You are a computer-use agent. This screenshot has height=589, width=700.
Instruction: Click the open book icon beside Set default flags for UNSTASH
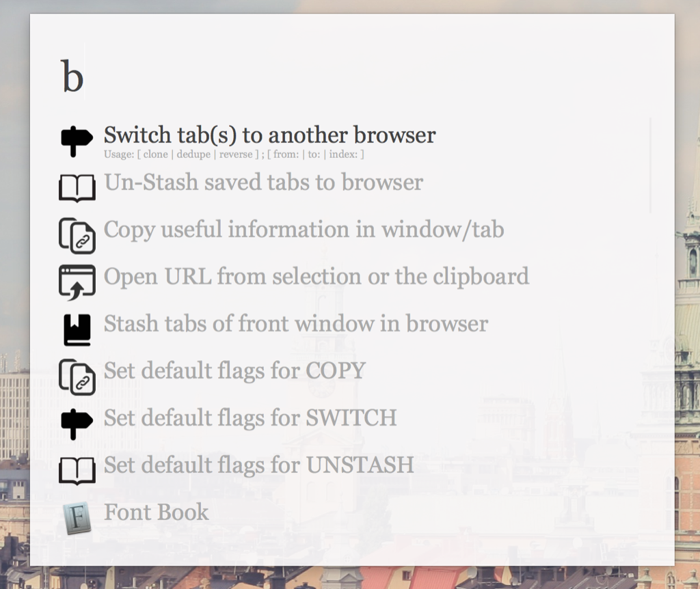[77, 471]
